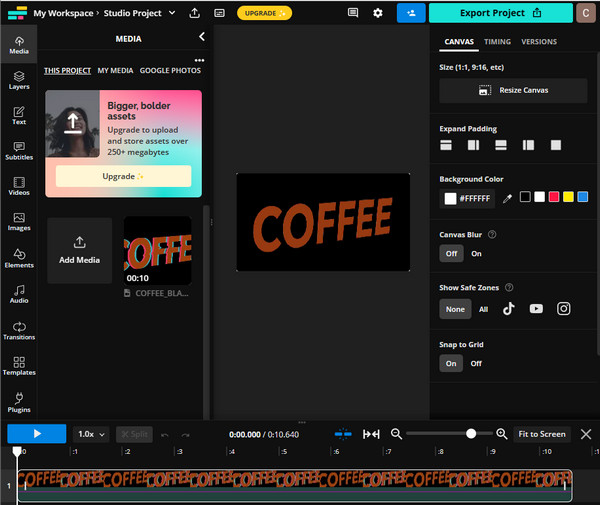Select the red background color swatch
This screenshot has height=505, width=600.
[x=554, y=197]
